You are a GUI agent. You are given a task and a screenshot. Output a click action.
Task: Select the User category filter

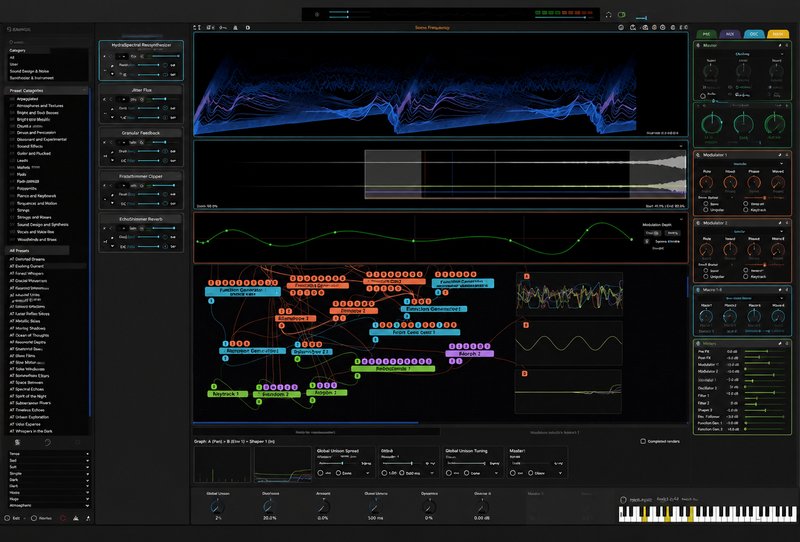[47, 64]
